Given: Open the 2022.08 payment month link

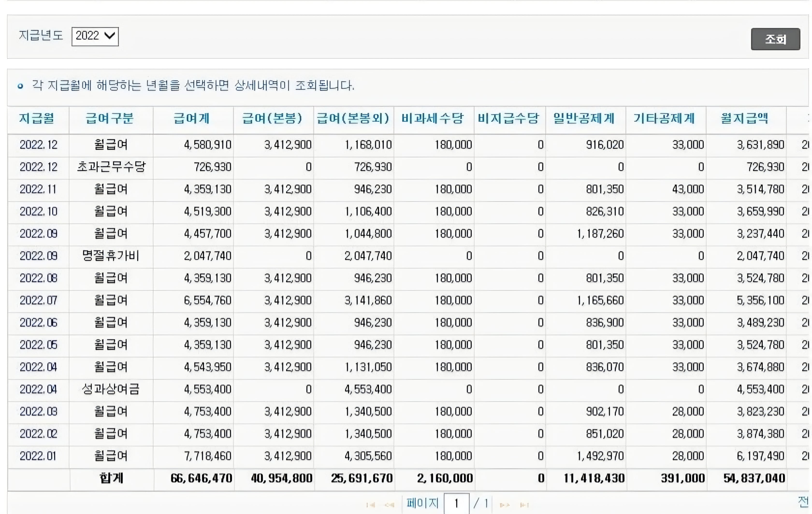Looking at the screenshot, I should (x=38, y=278).
